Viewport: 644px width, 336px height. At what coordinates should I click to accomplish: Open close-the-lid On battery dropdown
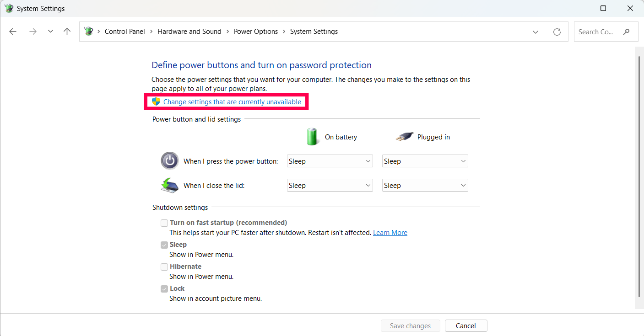coord(330,185)
